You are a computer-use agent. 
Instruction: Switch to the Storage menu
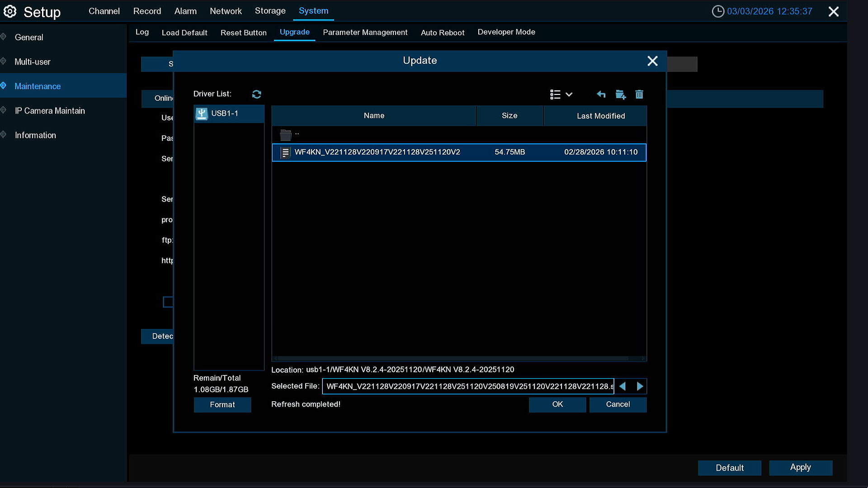[270, 11]
